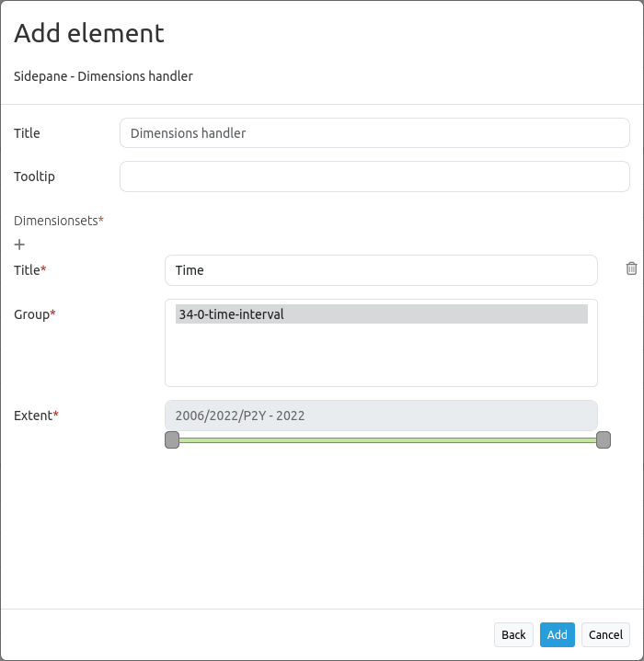Click the Extent field showing 2006/2022/P2Y
Screen dimensions: 644x661
coord(381,416)
